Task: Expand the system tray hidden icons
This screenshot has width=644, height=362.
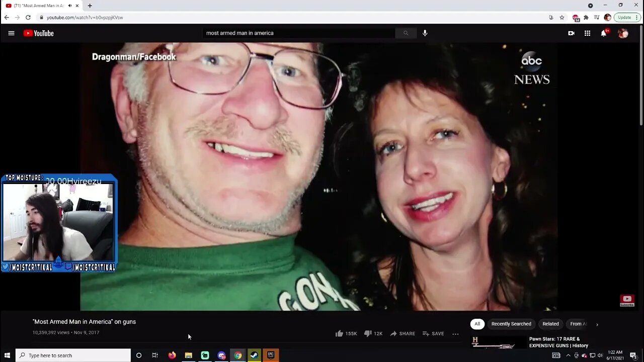Action: click(x=568, y=355)
